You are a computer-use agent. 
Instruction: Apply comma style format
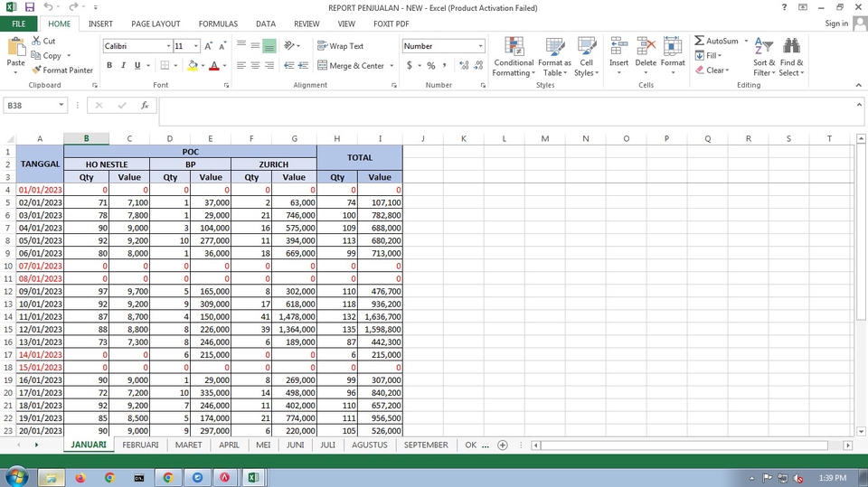[x=444, y=65]
